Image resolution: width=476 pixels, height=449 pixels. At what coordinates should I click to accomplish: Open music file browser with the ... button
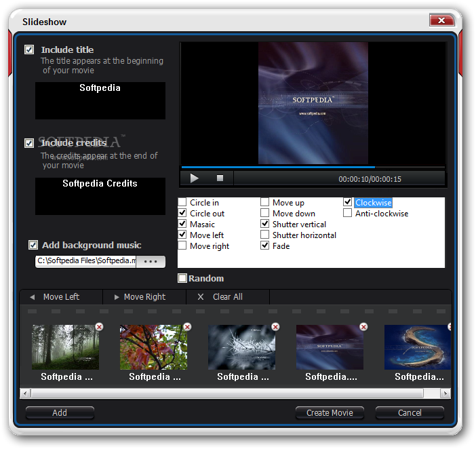(151, 261)
